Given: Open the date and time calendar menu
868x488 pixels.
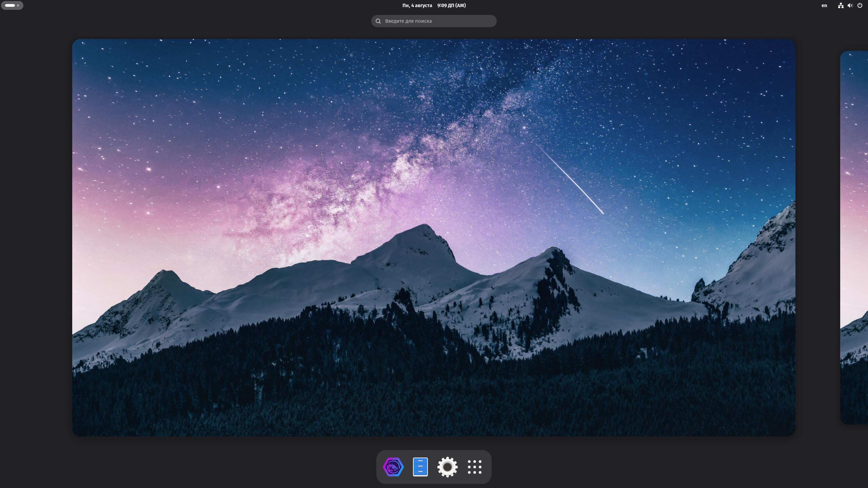Looking at the screenshot, I should (x=434, y=5).
